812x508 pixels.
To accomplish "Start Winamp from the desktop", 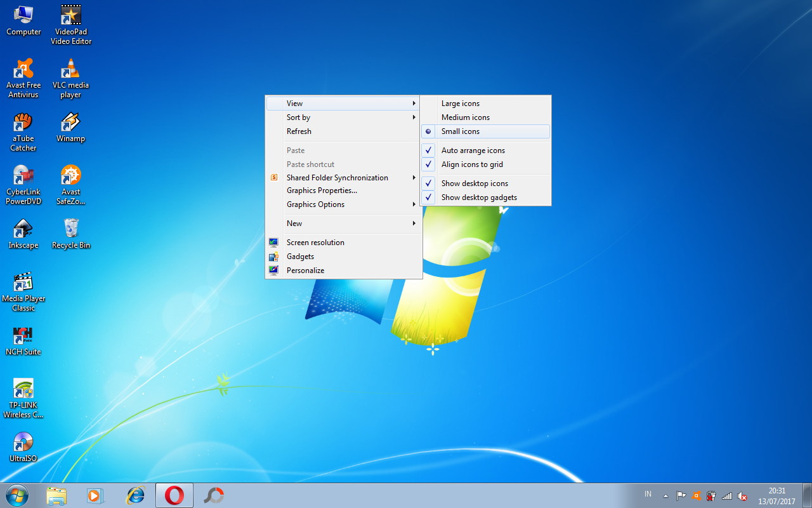I will [70, 121].
